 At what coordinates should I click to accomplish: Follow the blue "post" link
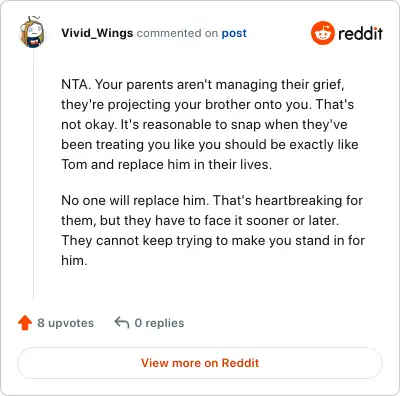234,33
